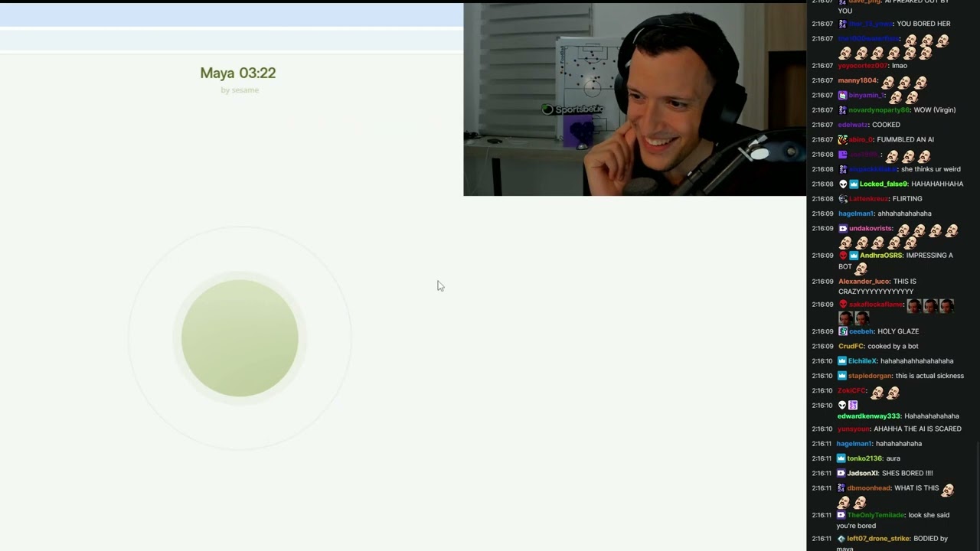This screenshot has height=551, width=980.
Task: Click the green Maya voice orb
Action: [x=240, y=338]
